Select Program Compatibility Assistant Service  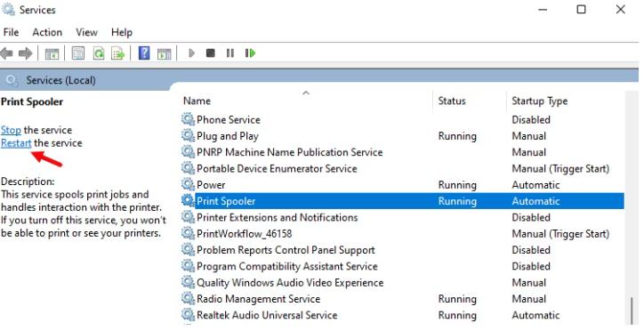(402, 266)
